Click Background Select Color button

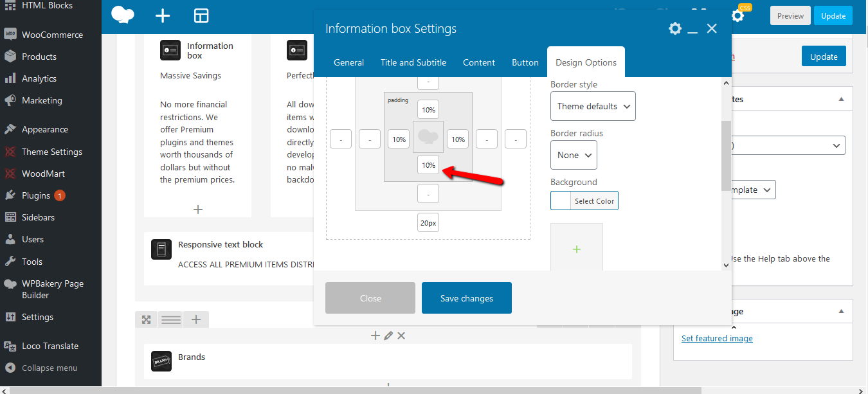pyautogui.click(x=594, y=201)
